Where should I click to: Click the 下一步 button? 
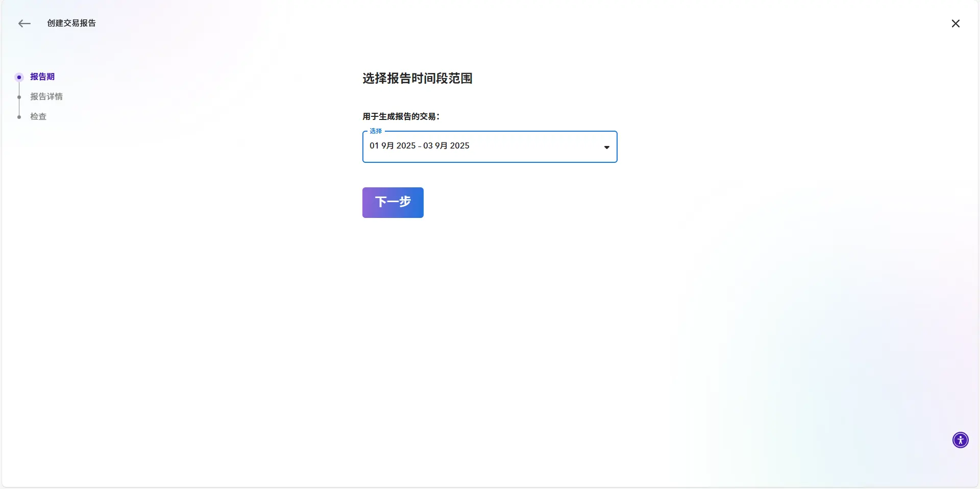click(x=393, y=203)
